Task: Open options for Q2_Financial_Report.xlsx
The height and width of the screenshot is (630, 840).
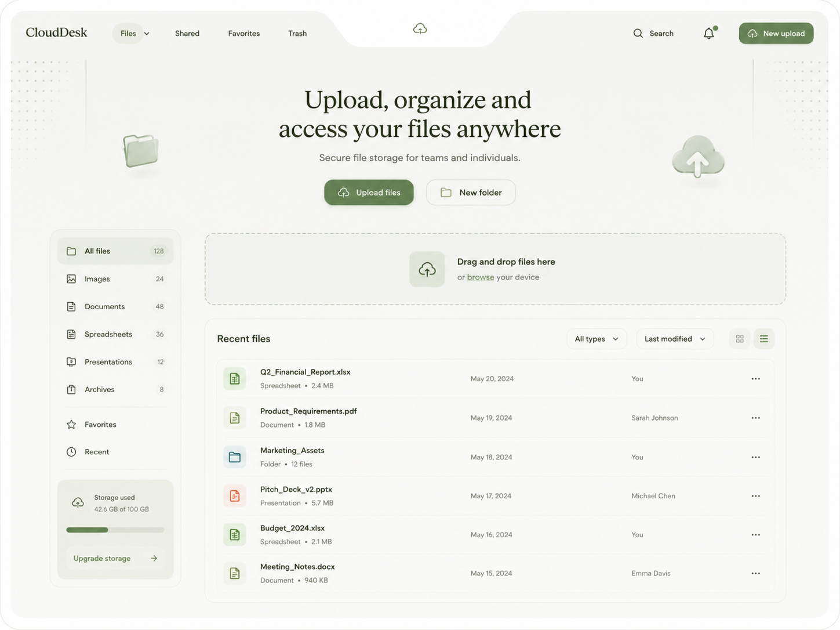Action: tap(755, 379)
